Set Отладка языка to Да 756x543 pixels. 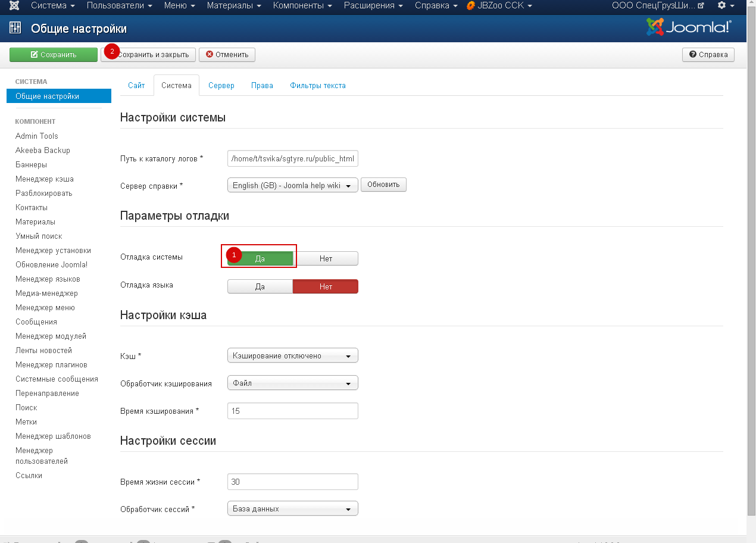[x=260, y=286]
